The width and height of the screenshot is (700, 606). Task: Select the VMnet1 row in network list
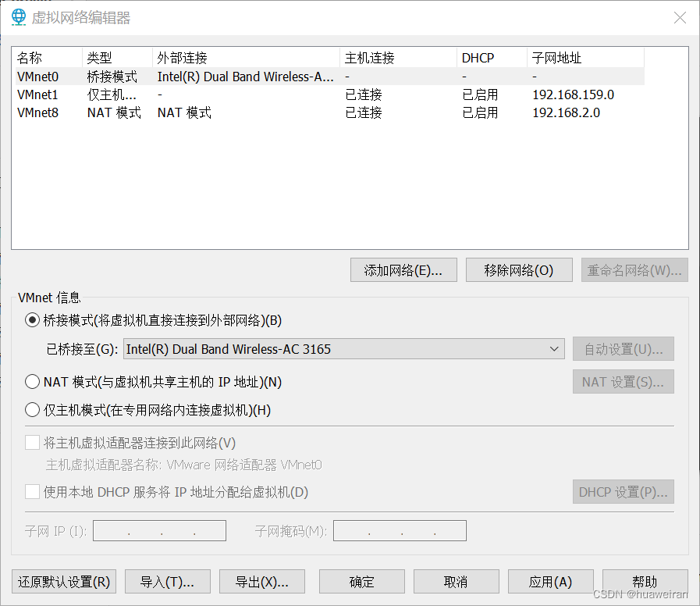point(330,94)
